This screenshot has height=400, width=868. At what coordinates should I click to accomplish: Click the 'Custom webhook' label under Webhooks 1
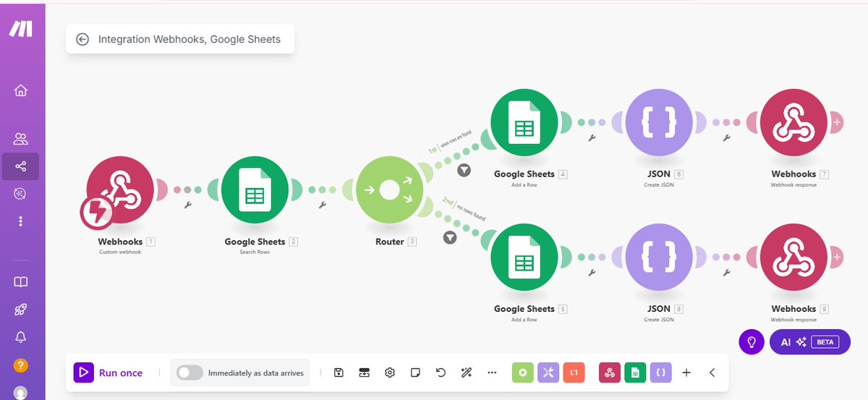click(119, 252)
